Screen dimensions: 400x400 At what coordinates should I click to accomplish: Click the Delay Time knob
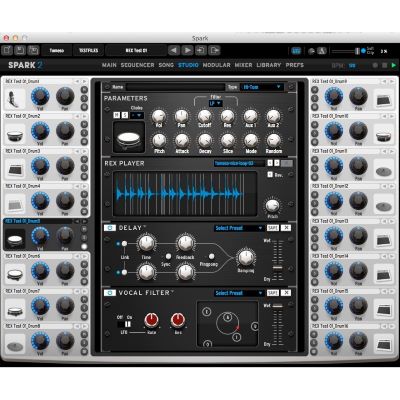146,243
